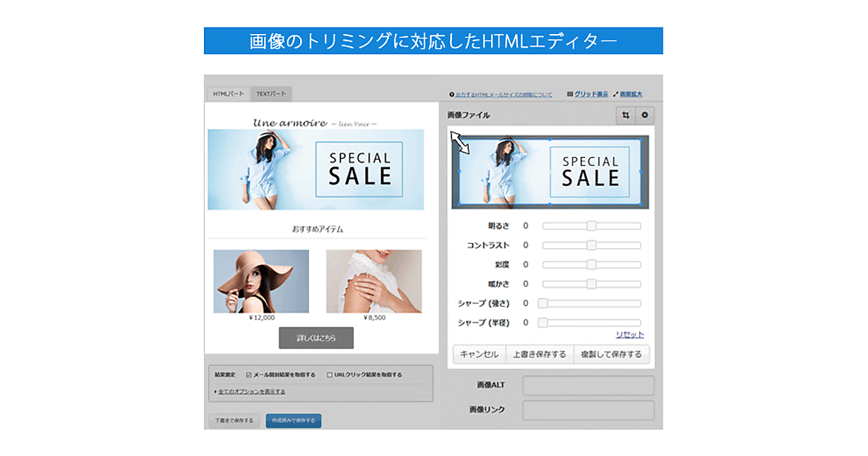Expand 全てのオプションを表示する
Image resolution: width=868 pixels, height=456 pixels.
251,392
